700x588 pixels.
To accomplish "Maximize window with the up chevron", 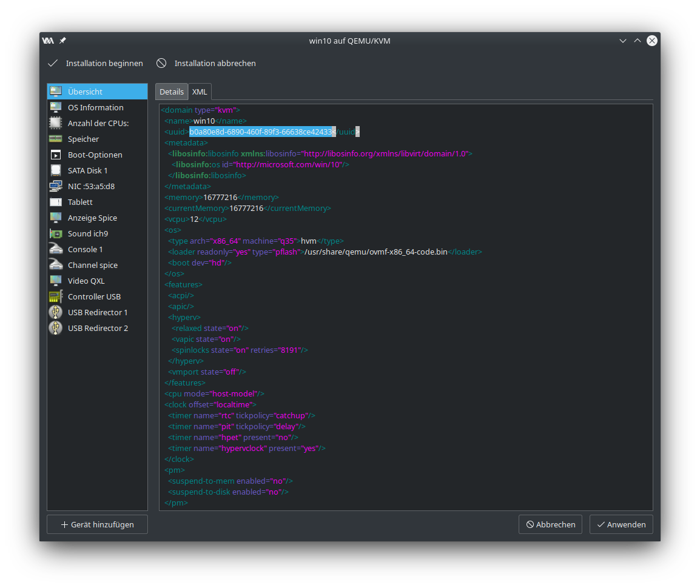I will (638, 41).
